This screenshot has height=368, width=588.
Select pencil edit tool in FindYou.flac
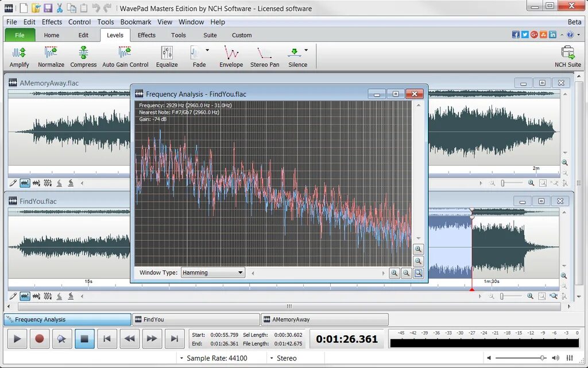tap(13, 296)
